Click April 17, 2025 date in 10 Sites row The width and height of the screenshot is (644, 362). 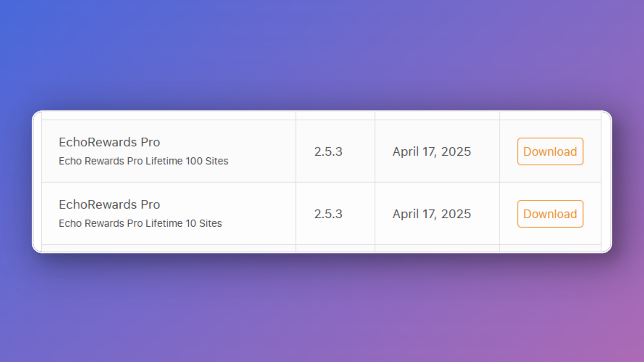click(x=431, y=214)
